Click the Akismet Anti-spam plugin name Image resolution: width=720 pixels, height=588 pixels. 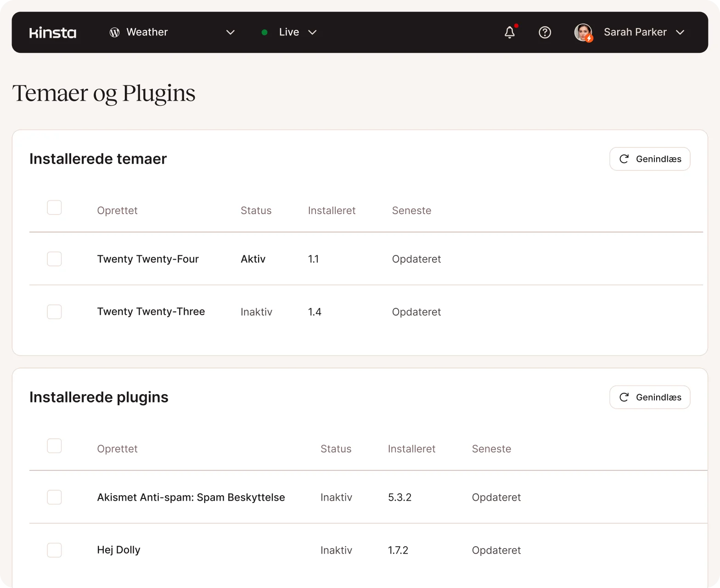point(191,498)
